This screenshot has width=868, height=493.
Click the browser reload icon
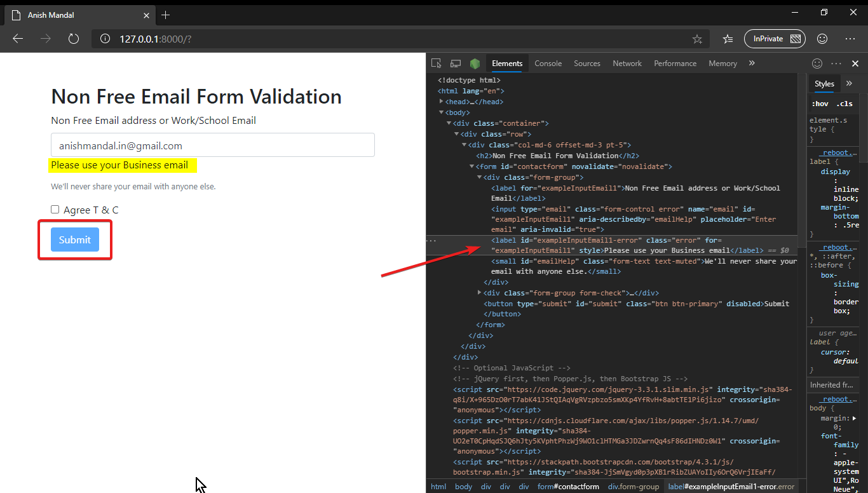pos(73,38)
